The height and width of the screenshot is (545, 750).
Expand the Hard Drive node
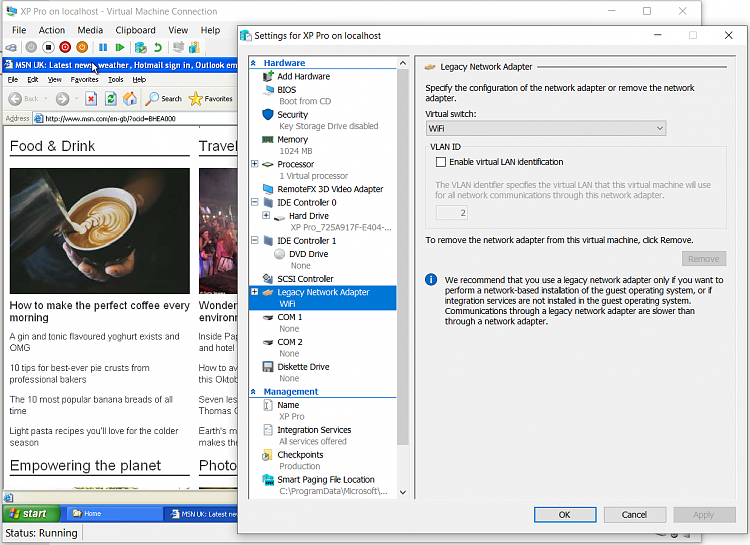tap(266, 216)
